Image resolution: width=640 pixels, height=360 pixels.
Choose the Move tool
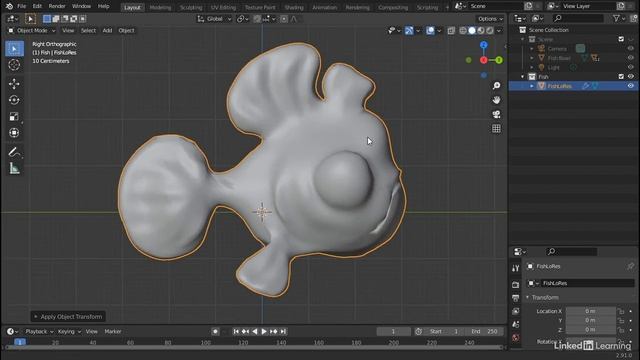click(x=14, y=84)
